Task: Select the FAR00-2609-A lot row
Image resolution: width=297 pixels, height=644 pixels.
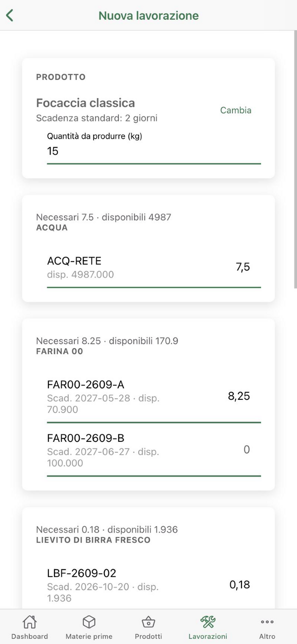Action: pyautogui.click(x=154, y=397)
